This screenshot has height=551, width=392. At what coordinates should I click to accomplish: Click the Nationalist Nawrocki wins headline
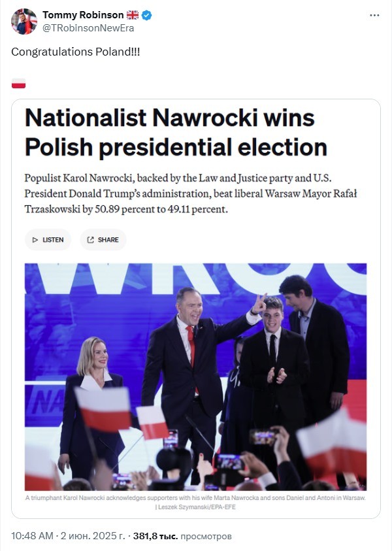pos(176,132)
